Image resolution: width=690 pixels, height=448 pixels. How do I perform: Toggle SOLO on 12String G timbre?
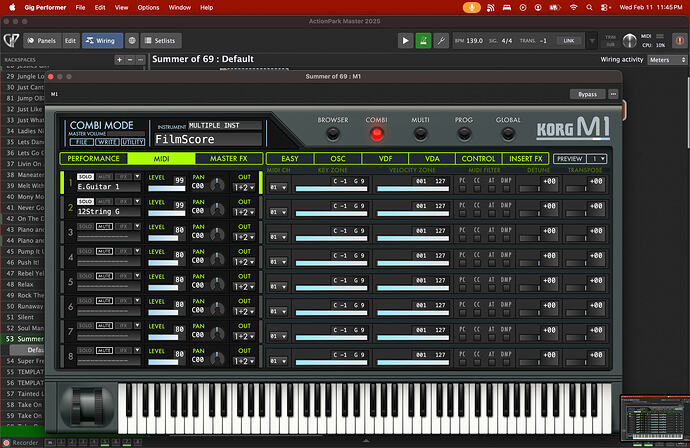tap(85, 202)
